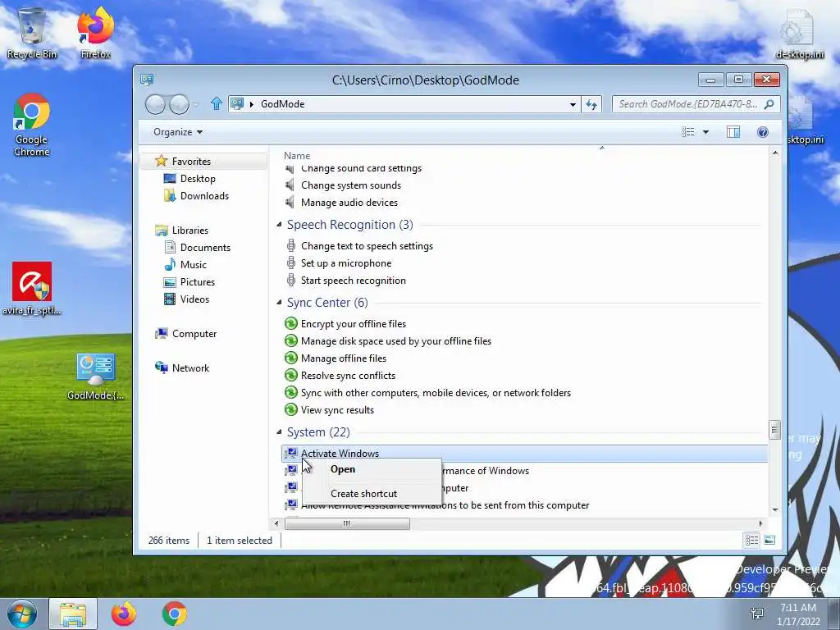
Task: Click Change text to speech settings
Action: tap(367, 246)
